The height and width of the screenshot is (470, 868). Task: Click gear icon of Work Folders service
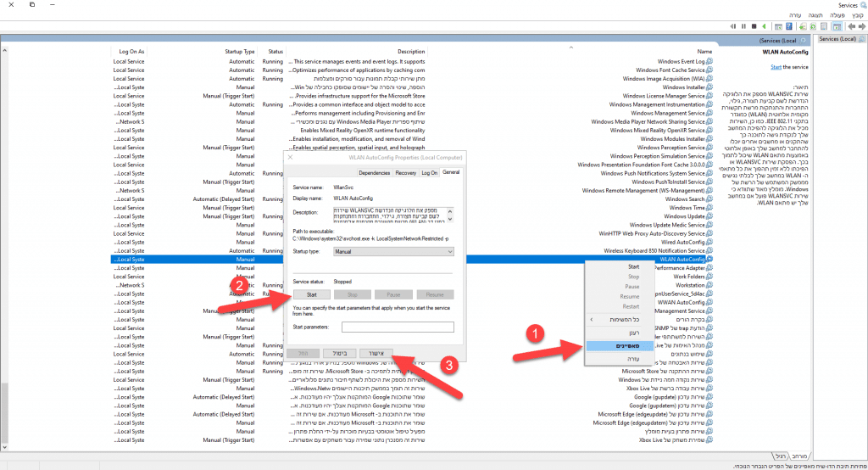tap(709, 276)
